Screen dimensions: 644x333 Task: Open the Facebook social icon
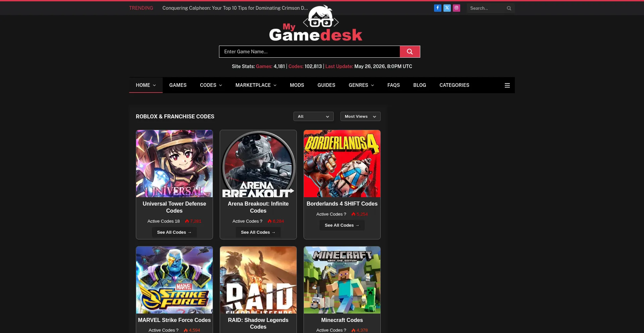click(437, 8)
